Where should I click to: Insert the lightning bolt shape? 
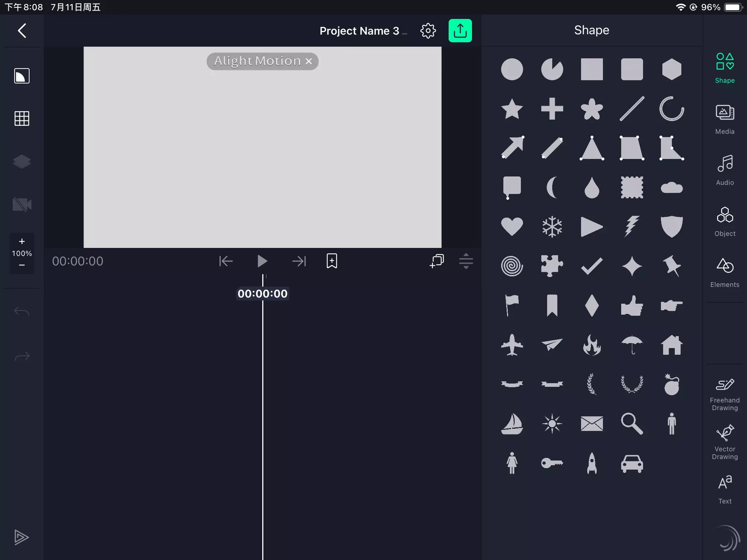point(632,226)
